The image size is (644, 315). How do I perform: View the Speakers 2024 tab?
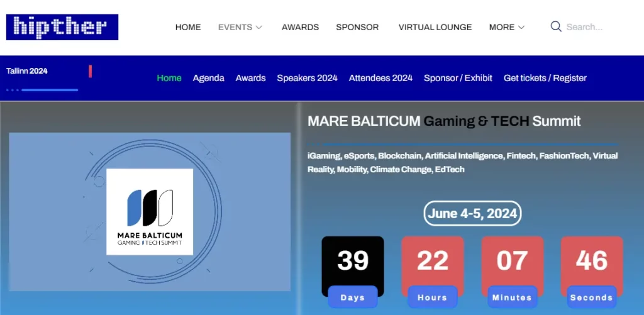(307, 78)
